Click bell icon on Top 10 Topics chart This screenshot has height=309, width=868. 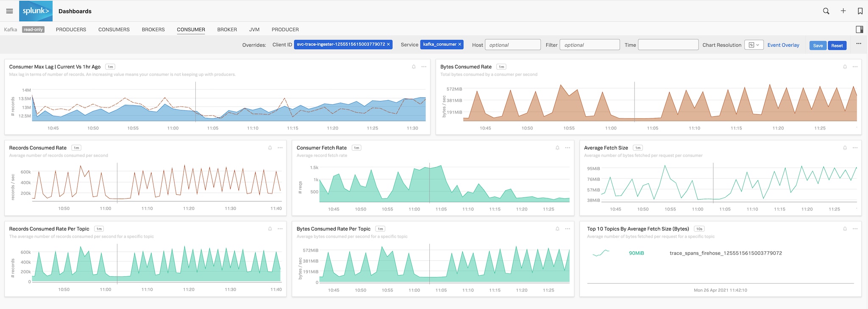pos(845,229)
